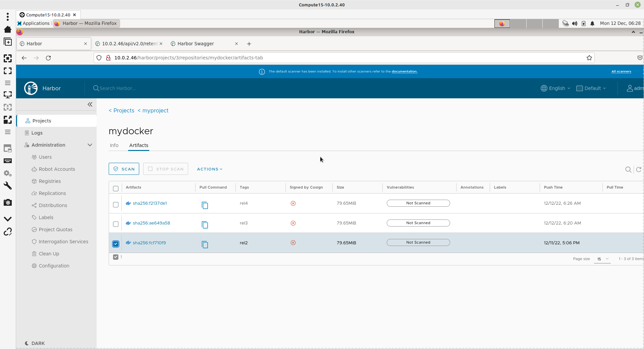Copy pull command for rel4 artifact
The height and width of the screenshot is (349, 644).
[x=205, y=205]
